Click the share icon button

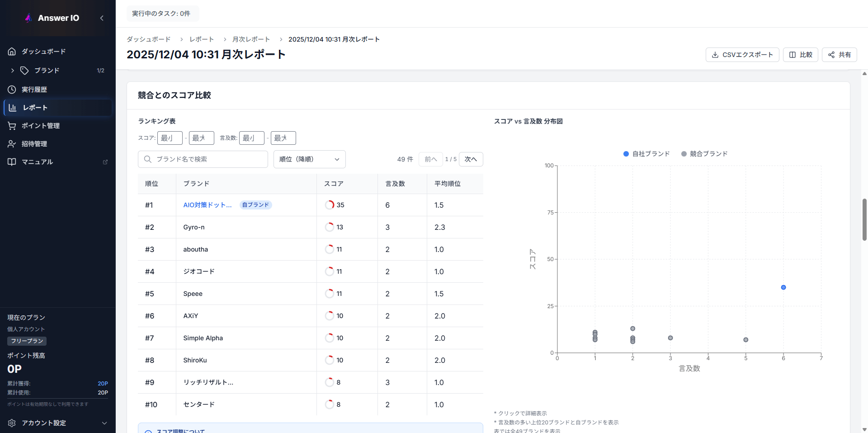pyautogui.click(x=839, y=55)
